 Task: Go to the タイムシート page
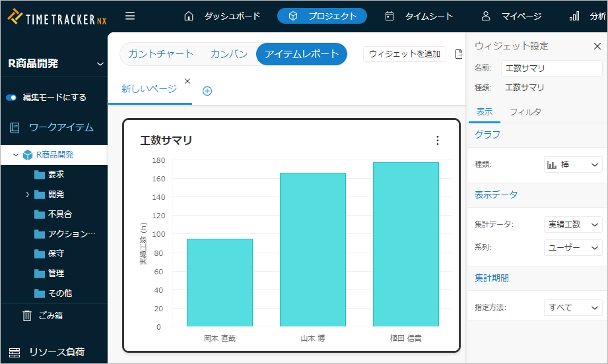point(419,16)
